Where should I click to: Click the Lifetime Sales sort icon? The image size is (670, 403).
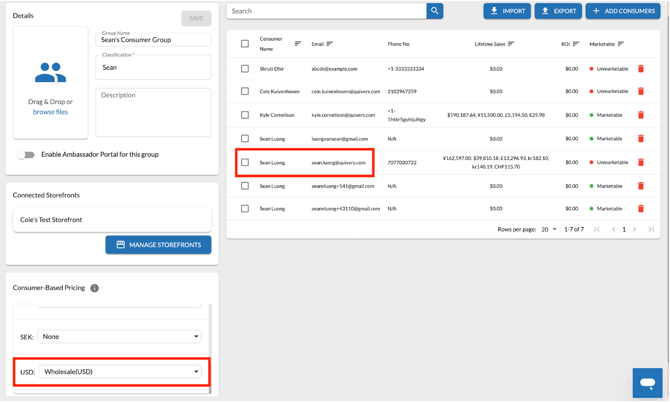point(511,44)
